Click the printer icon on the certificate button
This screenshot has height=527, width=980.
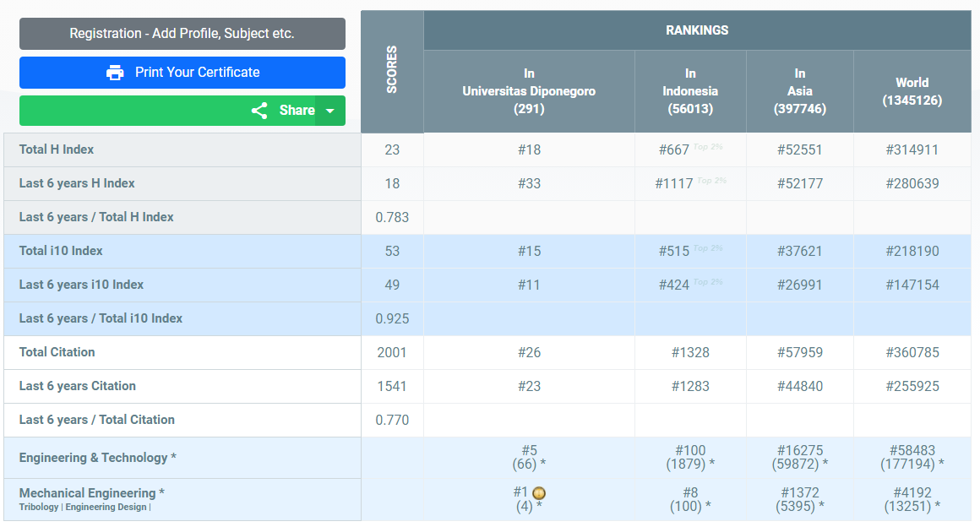(x=115, y=73)
